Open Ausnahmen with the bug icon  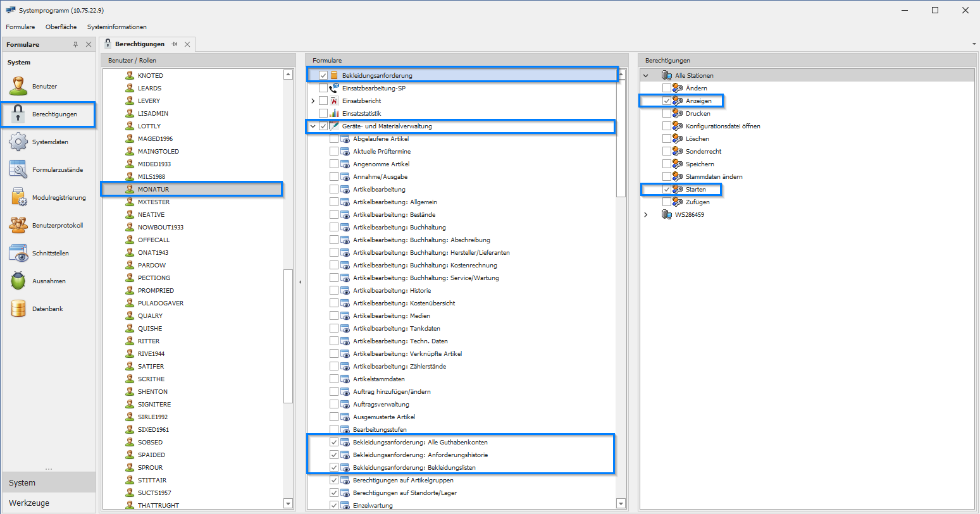point(18,281)
